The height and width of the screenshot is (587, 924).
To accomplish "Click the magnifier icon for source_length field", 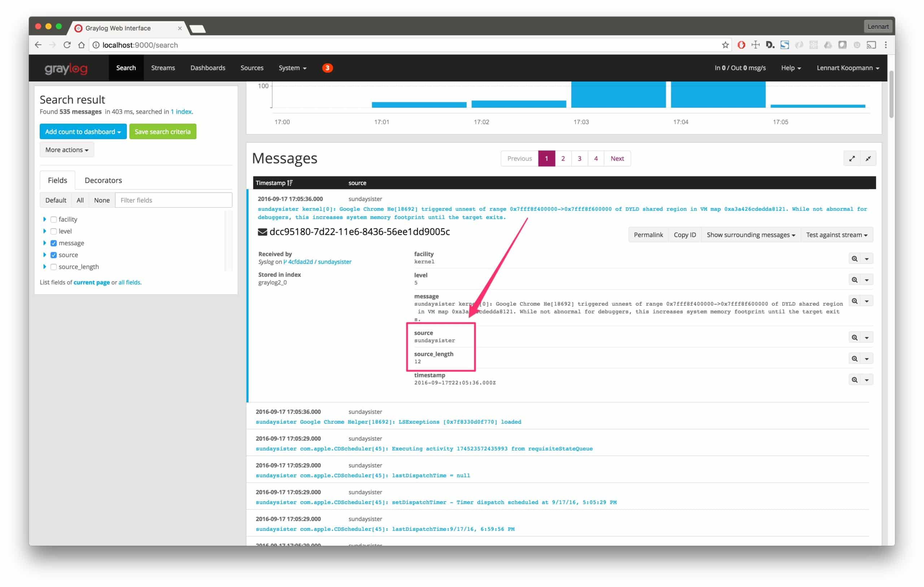I will pyautogui.click(x=854, y=359).
